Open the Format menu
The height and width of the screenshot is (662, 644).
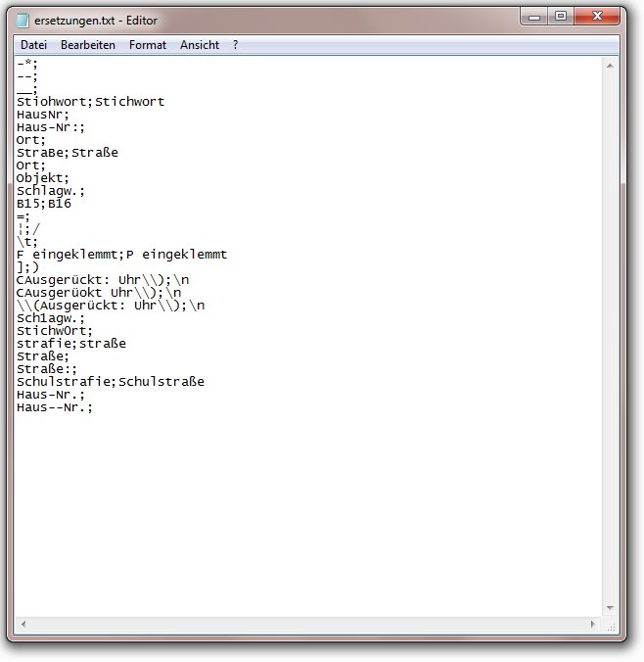pos(148,45)
